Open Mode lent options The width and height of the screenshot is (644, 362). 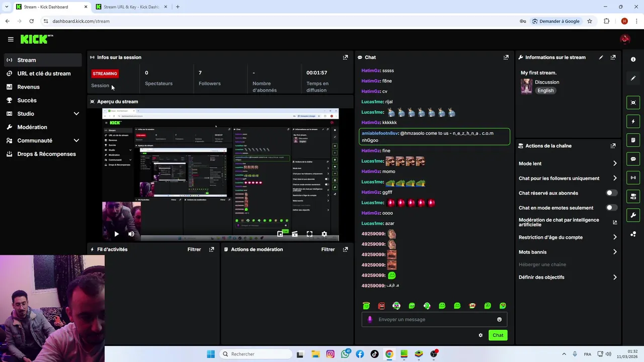click(568, 163)
